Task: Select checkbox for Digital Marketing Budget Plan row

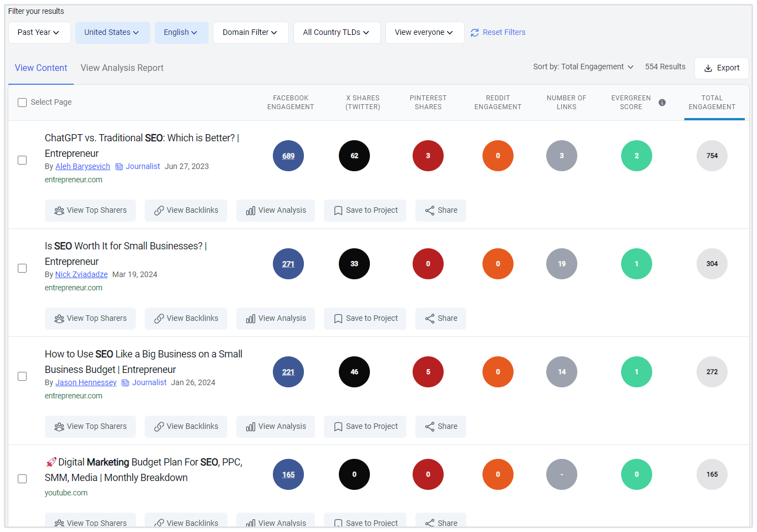Action: (22, 479)
